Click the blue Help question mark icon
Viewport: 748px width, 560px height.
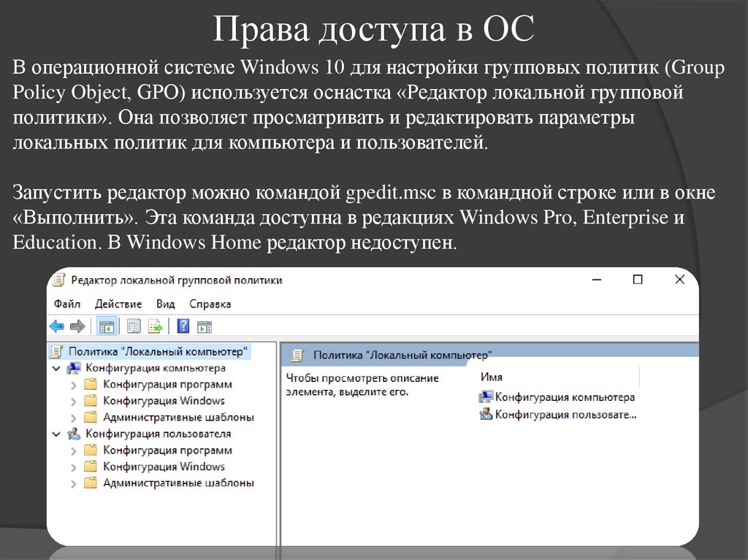(x=183, y=326)
